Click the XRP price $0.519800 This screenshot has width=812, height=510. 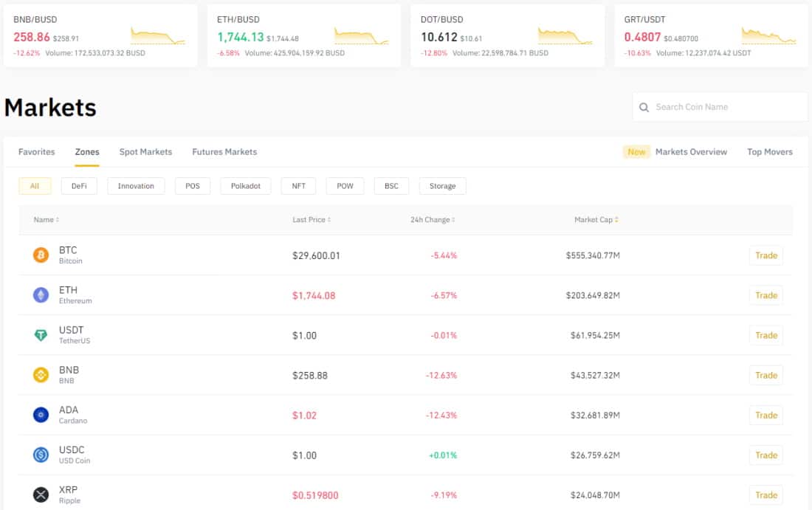point(315,495)
